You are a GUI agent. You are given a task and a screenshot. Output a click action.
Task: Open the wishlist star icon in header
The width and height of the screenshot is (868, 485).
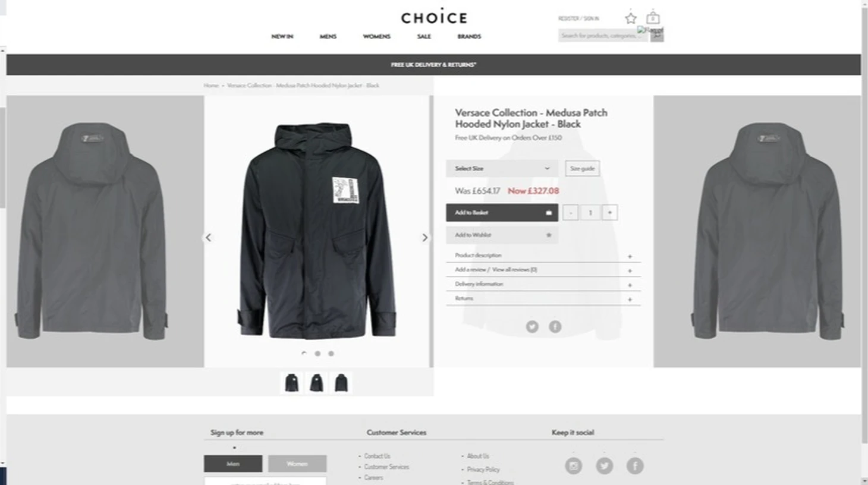631,18
